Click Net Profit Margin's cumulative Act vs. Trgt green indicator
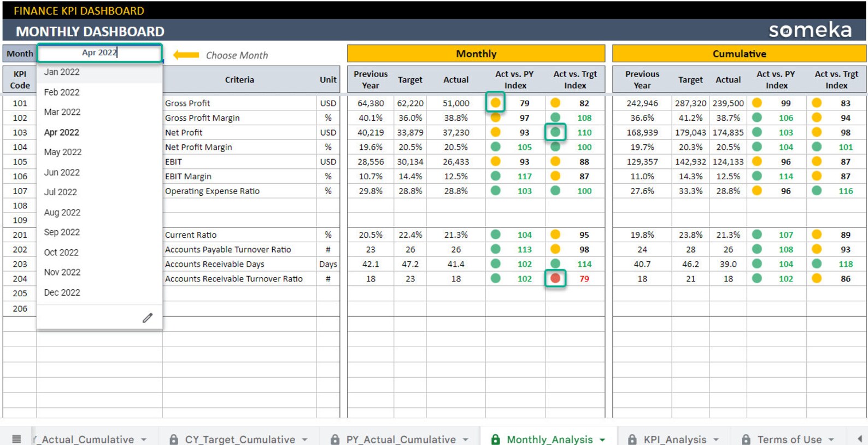The image size is (868, 445). point(817,147)
